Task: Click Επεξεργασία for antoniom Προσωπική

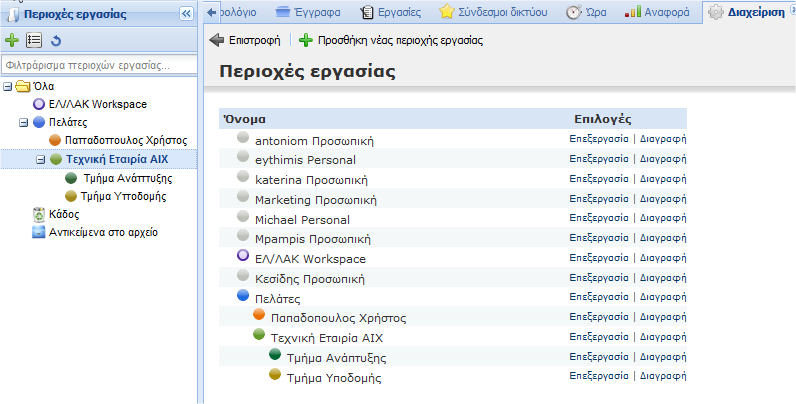Action: click(599, 139)
